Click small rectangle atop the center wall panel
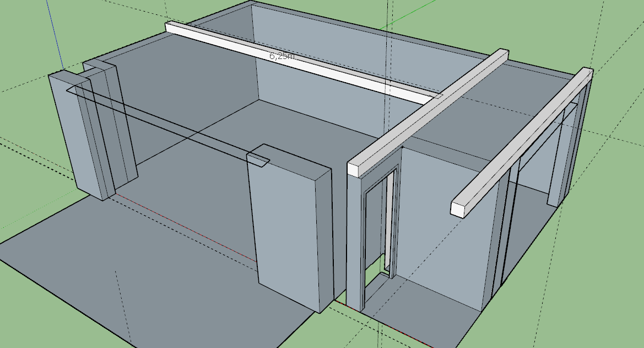 (x=258, y=159)
